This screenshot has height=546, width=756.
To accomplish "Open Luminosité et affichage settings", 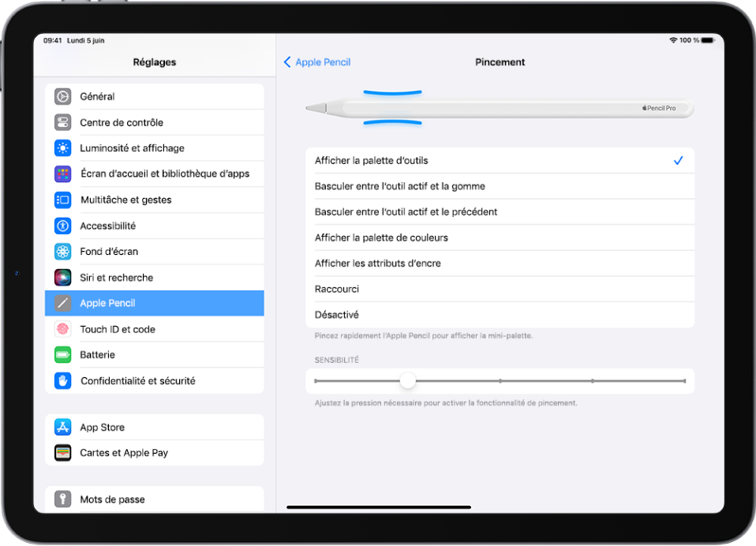I will point(155,148).
